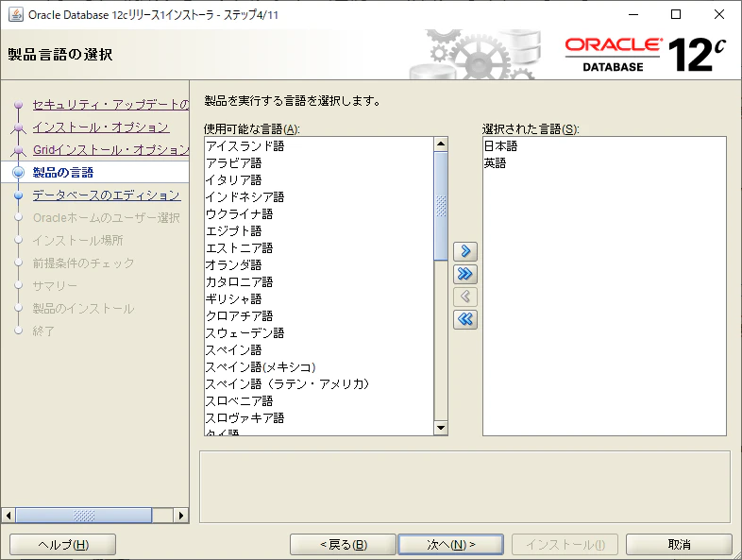Click the sidebar scroll left arrow
This screenshot has height=560, width=742.
(x=8, y=515)
